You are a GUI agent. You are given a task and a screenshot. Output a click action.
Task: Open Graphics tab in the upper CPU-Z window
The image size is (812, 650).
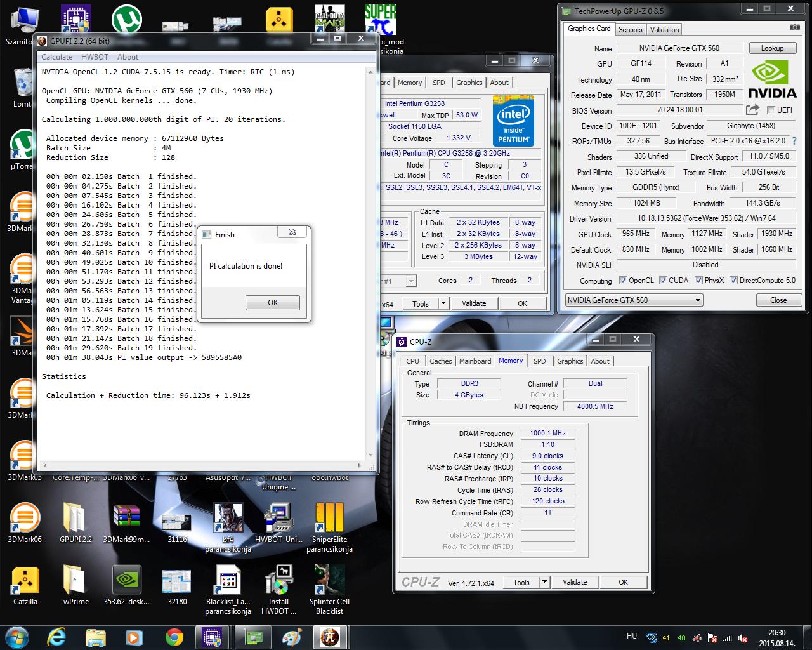click(x=469, y=83)
